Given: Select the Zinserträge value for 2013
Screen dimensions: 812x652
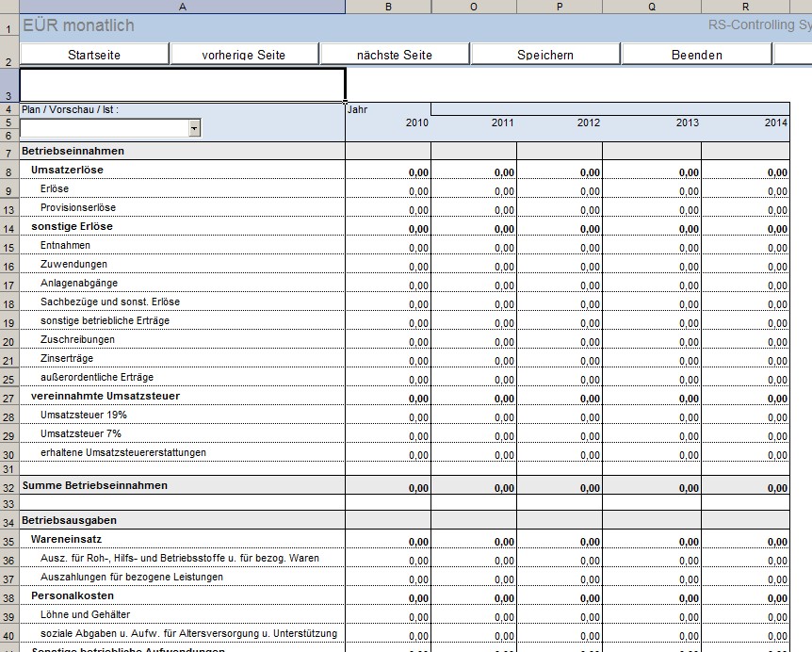Looking at the screenshot, I should [x=652, y=360].
